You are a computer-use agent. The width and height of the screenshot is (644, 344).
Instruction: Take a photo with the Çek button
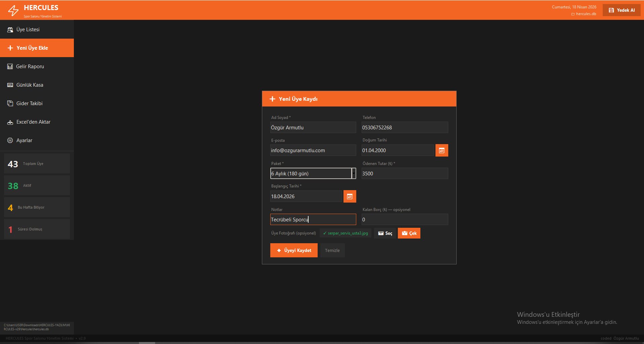tap(409, 233)
